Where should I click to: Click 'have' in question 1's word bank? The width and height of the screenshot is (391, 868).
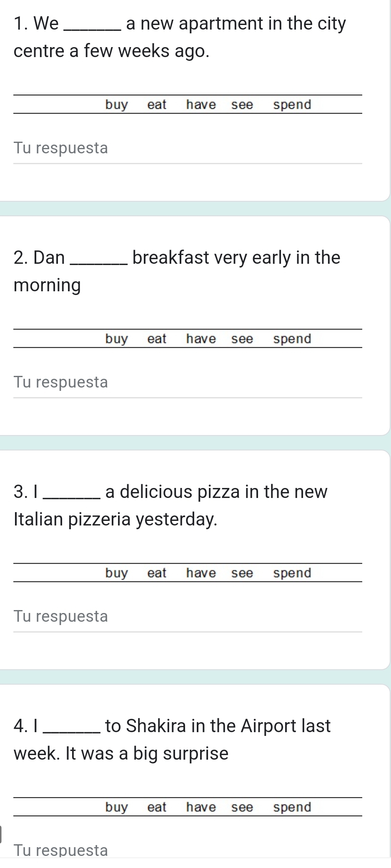(x=201, y=105)
